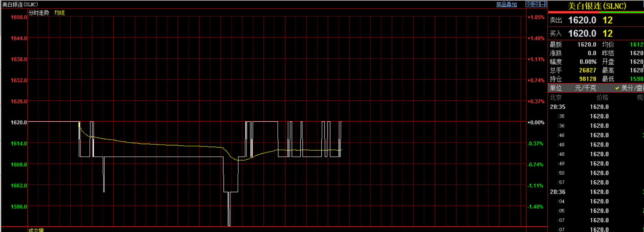644x232 pixels.
Task: Click the 成交量 volume panel label
Action: 36,230
